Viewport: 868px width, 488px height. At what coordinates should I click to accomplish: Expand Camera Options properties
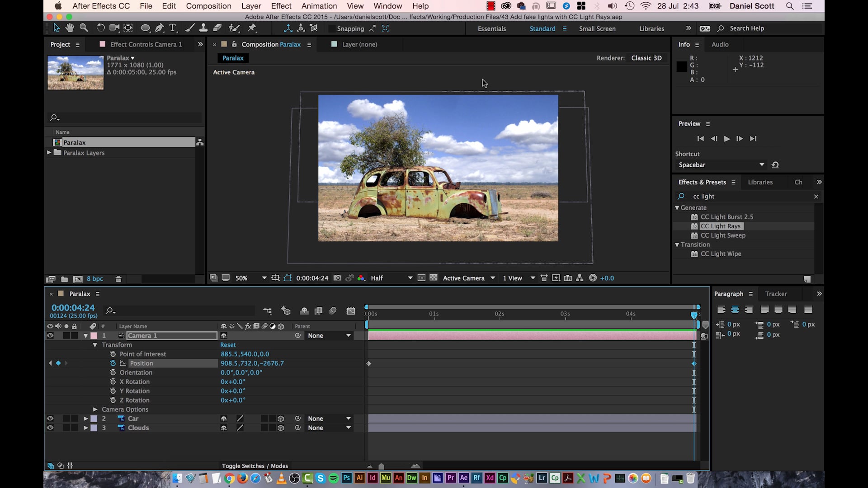(x=95, y=409)
